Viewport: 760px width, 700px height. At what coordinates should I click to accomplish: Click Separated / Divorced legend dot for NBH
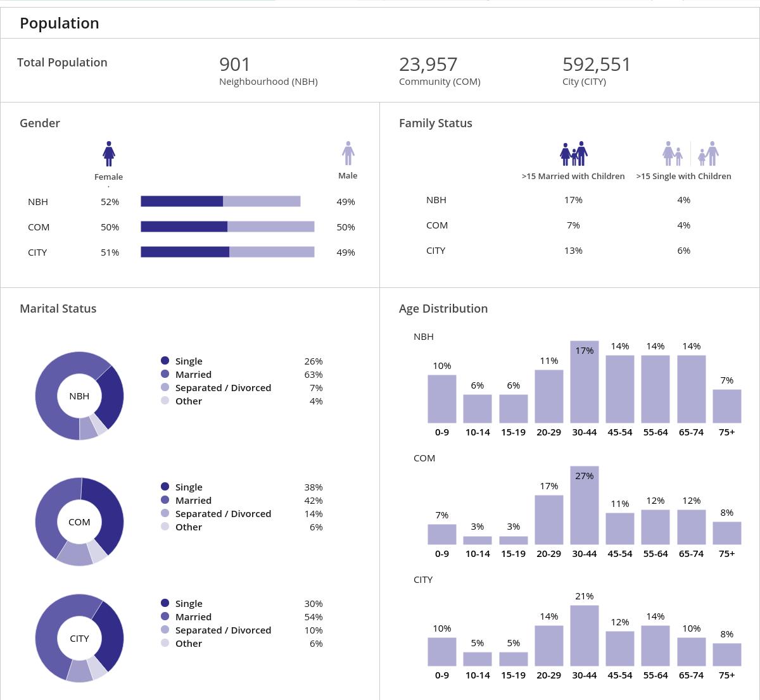click(x=165, y=387)
